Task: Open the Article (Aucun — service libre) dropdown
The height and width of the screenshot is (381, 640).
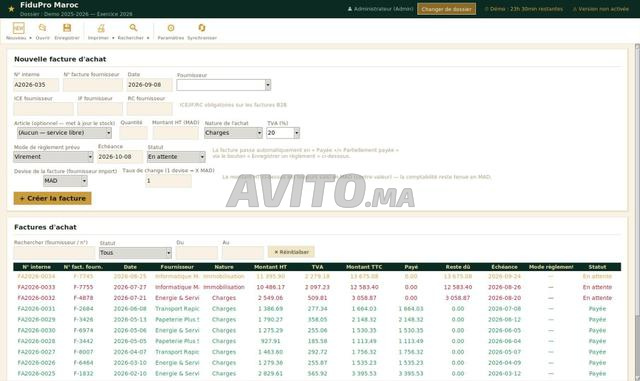Action: click(x=64, y=133)
